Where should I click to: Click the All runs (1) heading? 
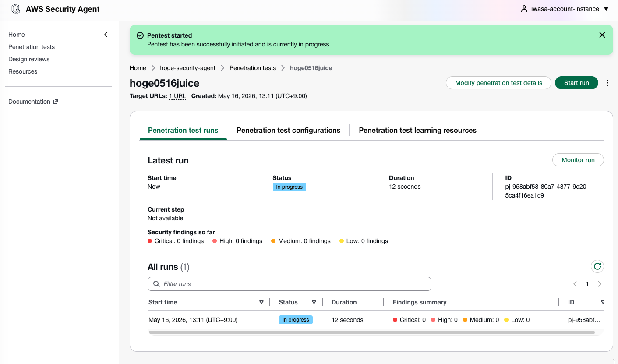click(x=169, y=267)
